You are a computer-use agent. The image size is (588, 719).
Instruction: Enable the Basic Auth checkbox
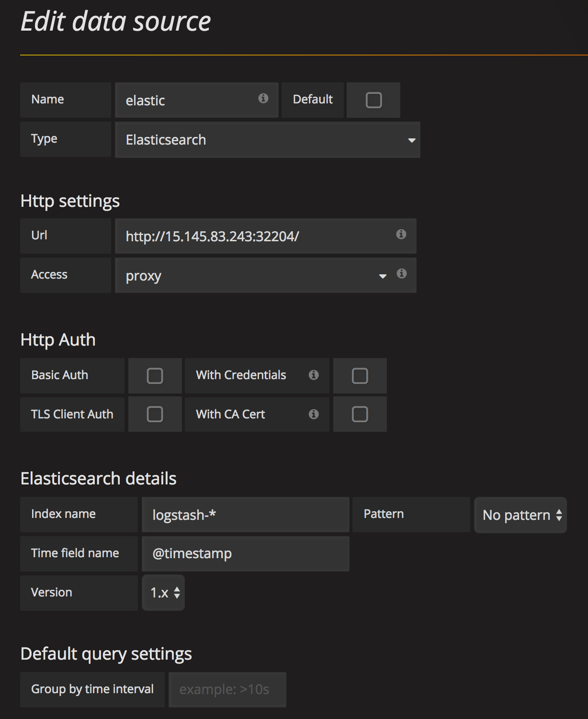click(x=155, y=376)
